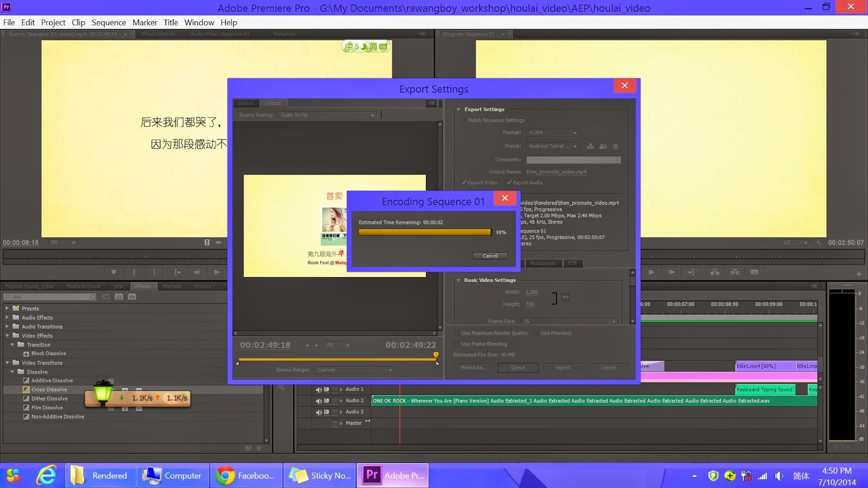Click Go to In point icon in Source monitor

[177, 272]
